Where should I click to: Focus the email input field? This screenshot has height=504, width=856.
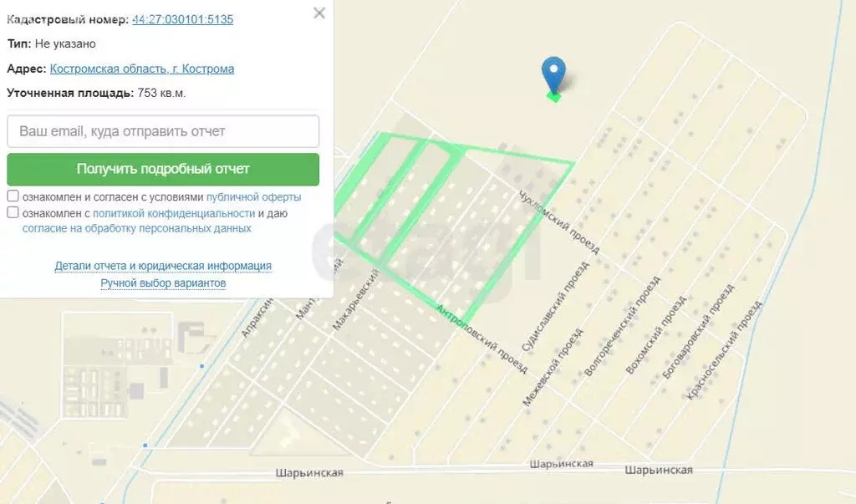tap(163, 131)
